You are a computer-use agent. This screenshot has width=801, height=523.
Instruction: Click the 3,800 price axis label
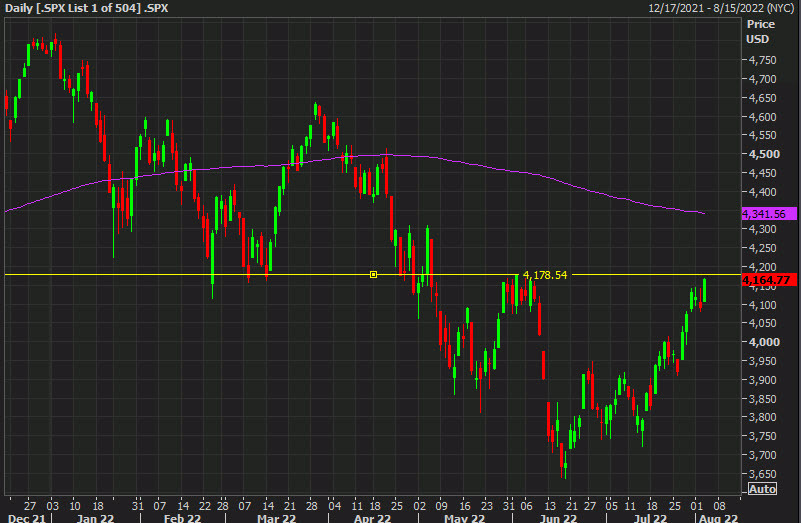pos(763,417)
